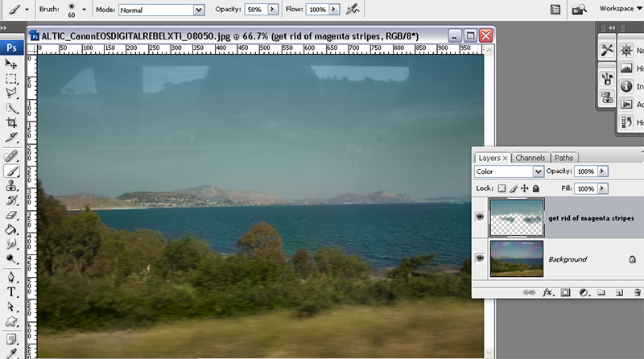644x359 pixels.
Task: Add a layer mask
Action: coord(566,292)
